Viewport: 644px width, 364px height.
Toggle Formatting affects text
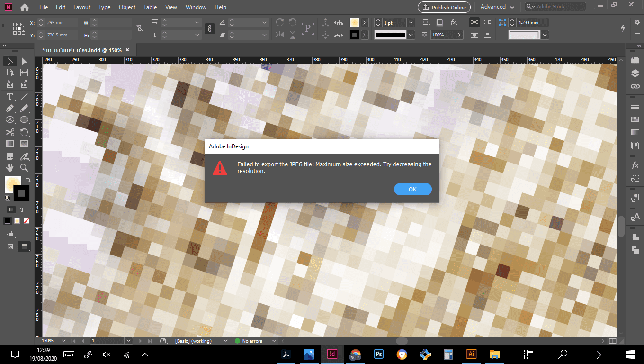22,209
